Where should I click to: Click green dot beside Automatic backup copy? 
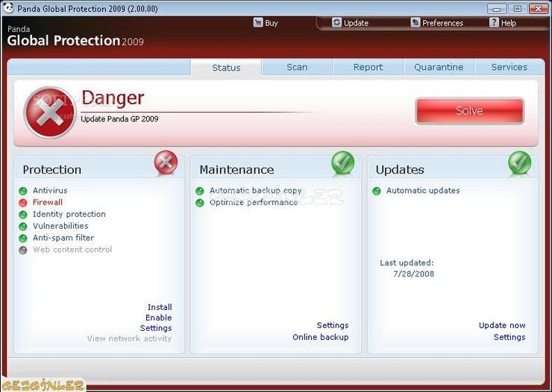[200, 191]
